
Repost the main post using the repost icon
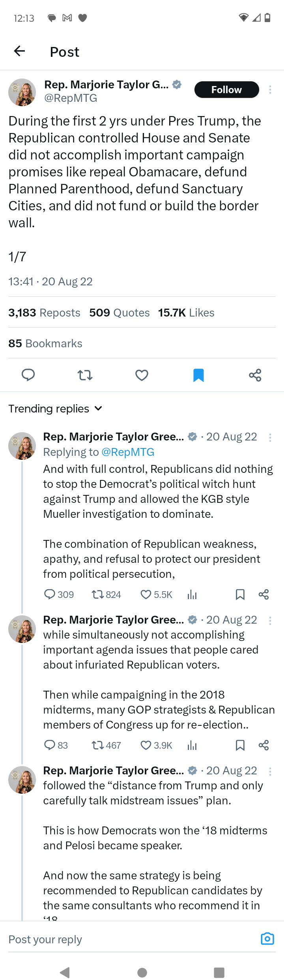coord(85,375)
